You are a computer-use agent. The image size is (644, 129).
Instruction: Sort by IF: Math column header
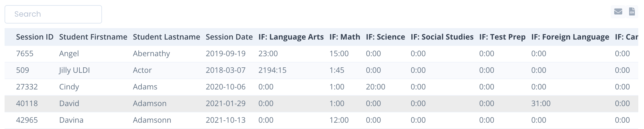(x=345, y=37)
